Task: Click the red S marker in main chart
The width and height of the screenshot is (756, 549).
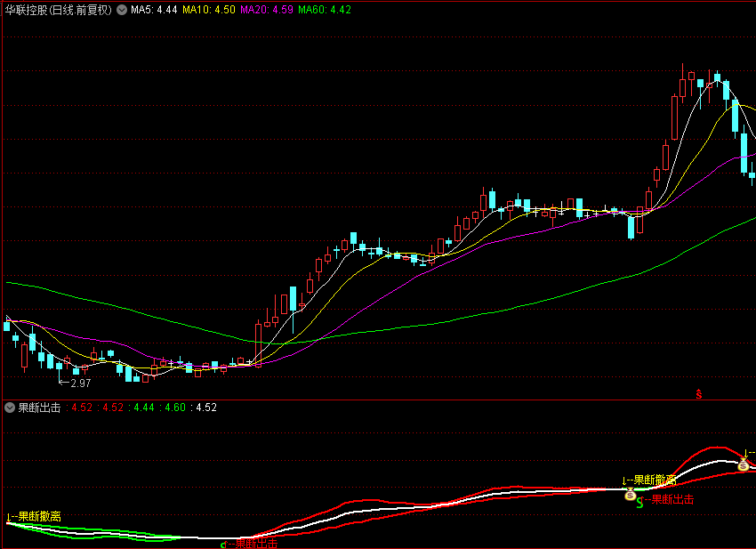Action: coord(698,394)
